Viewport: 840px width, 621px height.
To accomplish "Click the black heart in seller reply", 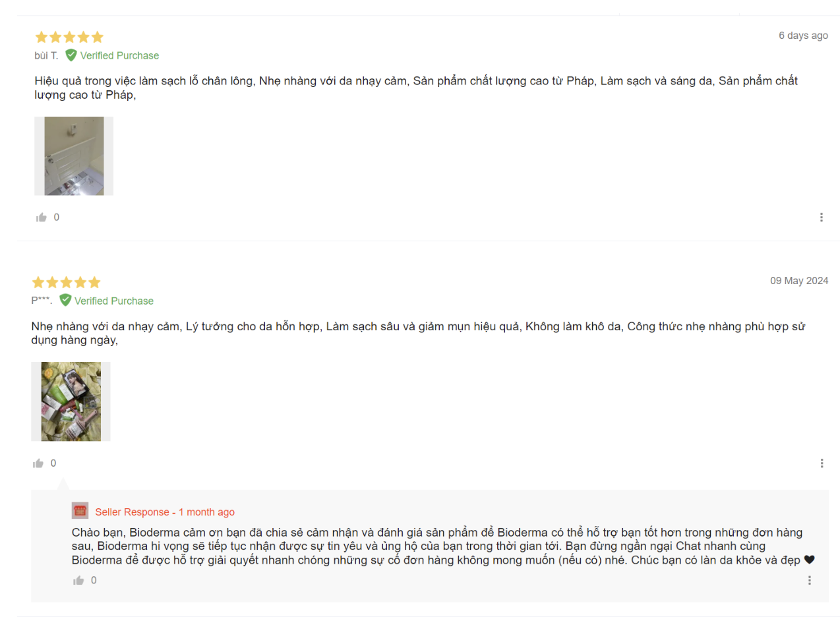I will (810, 560).
